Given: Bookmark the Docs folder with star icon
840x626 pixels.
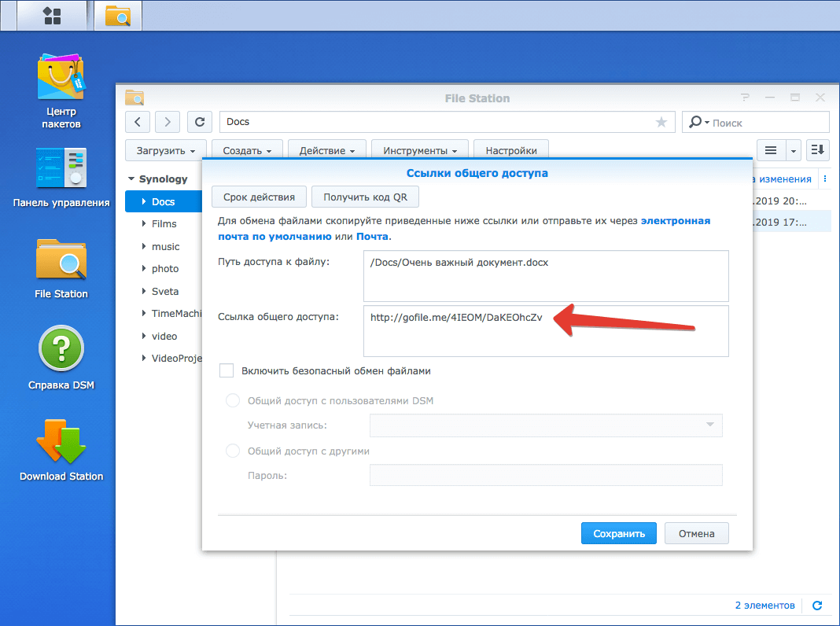Looking at the screenshot, I should 661,123.
